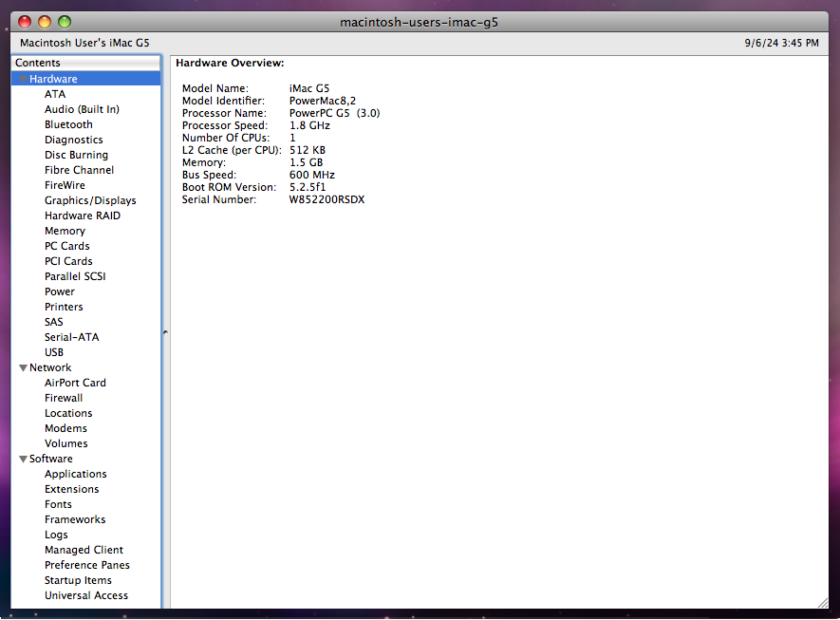
Task: Open Preference Panes entry
Action: [x=86, y=565]
